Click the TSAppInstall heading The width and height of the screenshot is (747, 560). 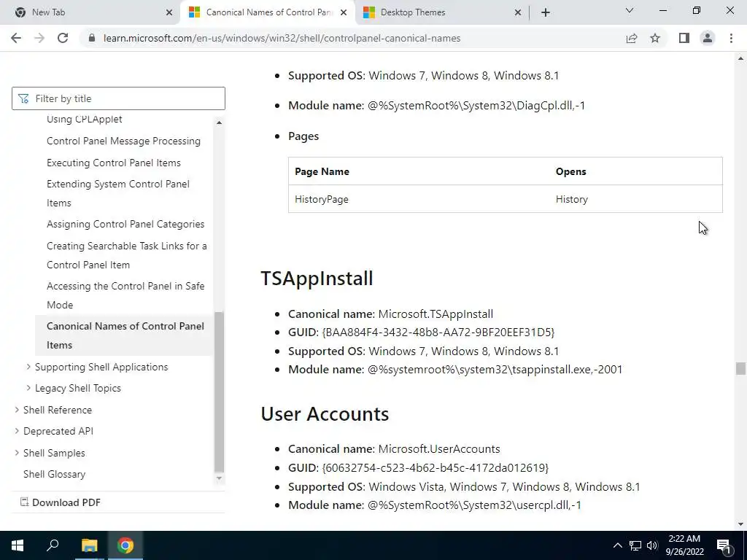pos(317,279)
